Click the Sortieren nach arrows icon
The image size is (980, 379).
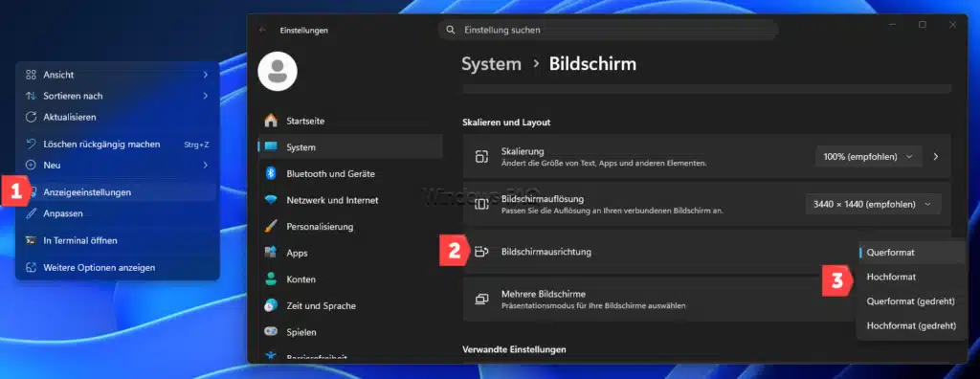point(31,96)
